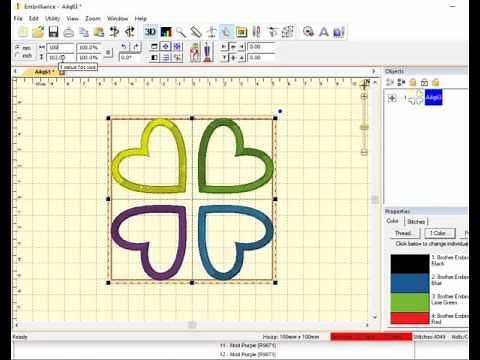Select the magnifying glass zoom tool
Viewport: 480px width, 360px height.
[181, 32]
